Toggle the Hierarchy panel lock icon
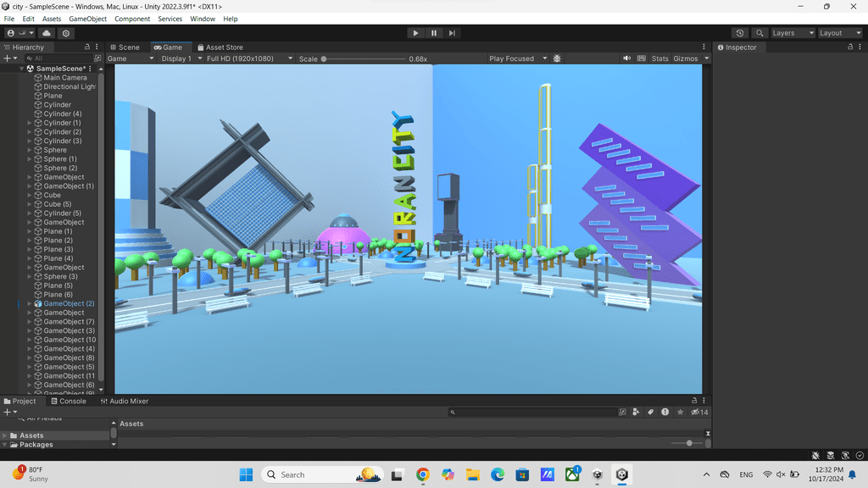Image resolution: width=868 pixels, height=488 pixels. click(x=87, y=47)
